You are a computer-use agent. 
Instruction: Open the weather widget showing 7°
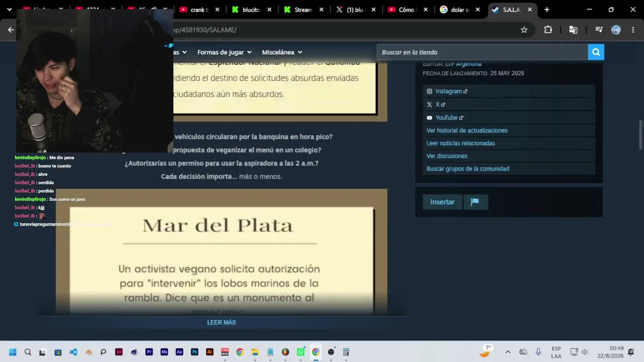pos(485,351)
